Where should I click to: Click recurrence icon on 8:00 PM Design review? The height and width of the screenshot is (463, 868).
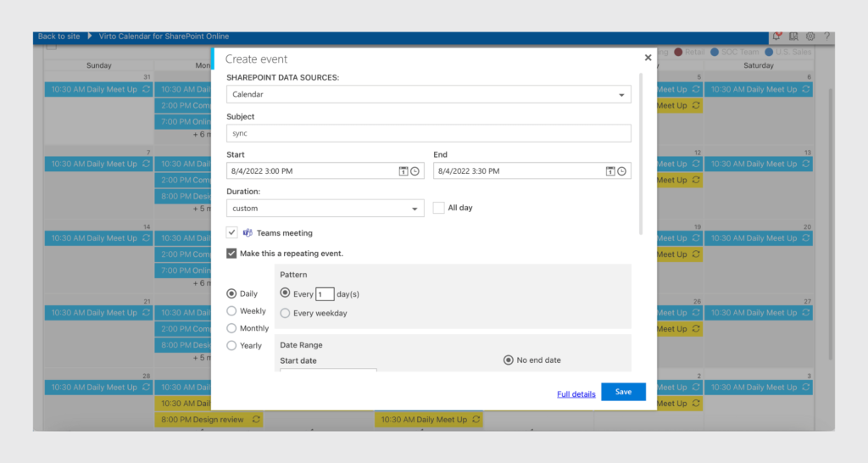(256, 419)
